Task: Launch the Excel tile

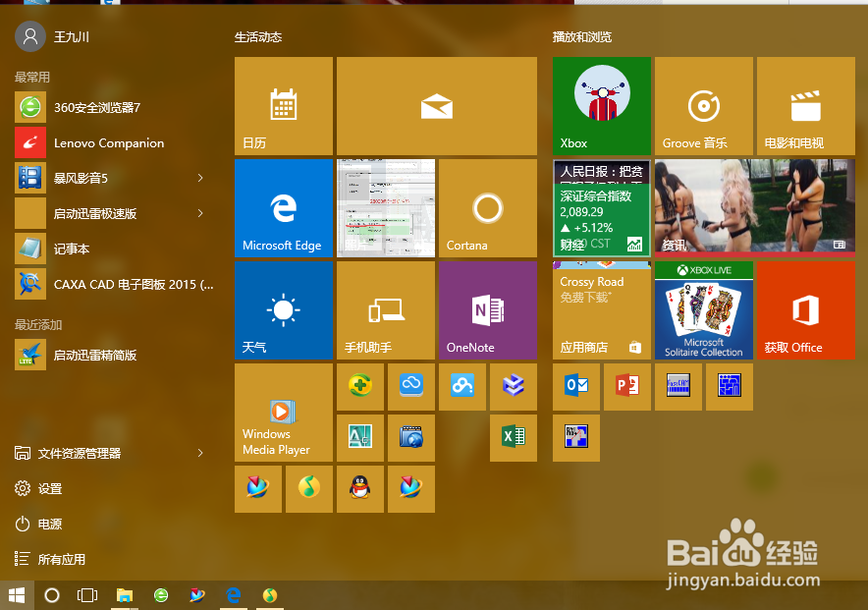Action: pyautogui.click(x=514, y=438)
